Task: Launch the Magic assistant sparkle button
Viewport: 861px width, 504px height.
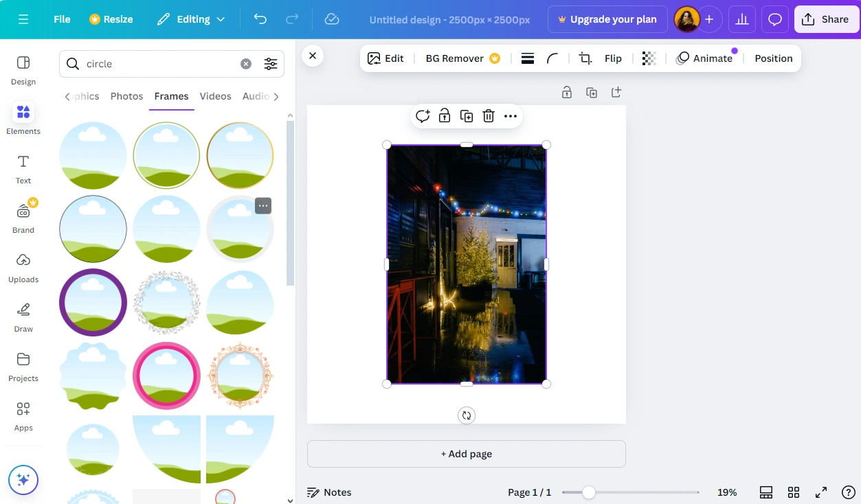Action: coord(23,480)
